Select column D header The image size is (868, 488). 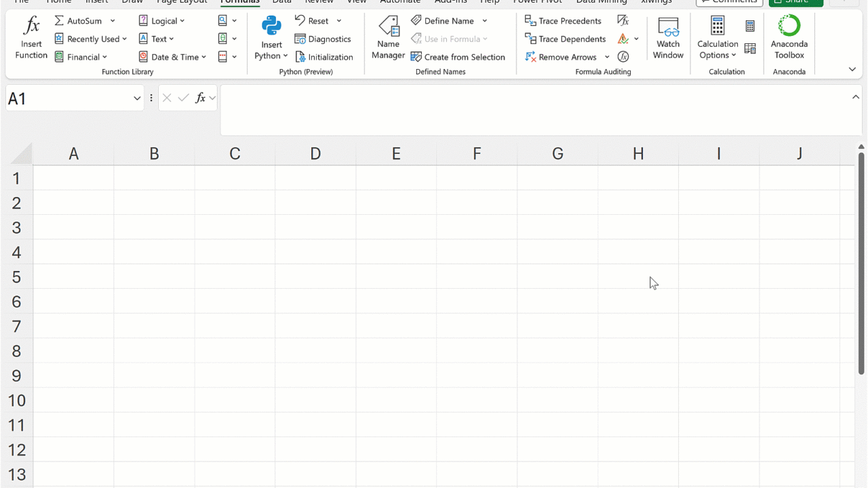[315, 154]
